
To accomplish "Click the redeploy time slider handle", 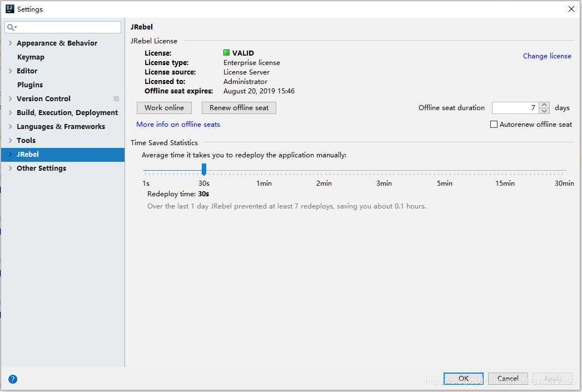I will [204, 169].
